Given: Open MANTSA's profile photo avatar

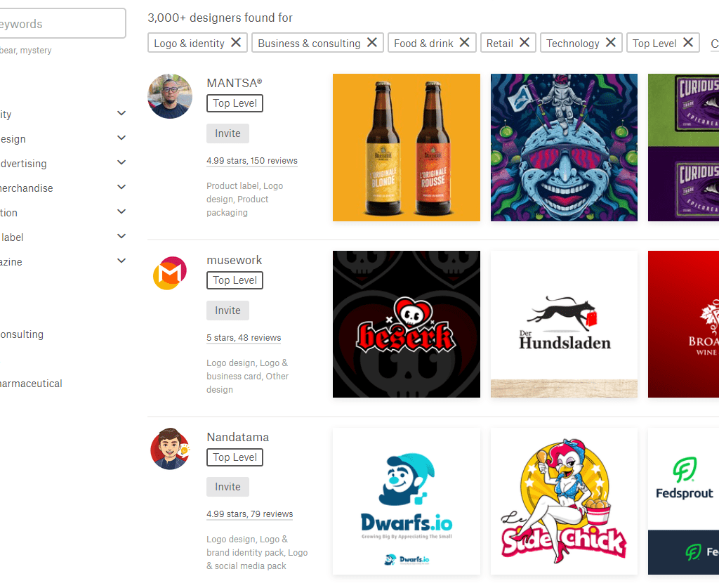Looking at the screenshot, I should [x=170, y=96].
